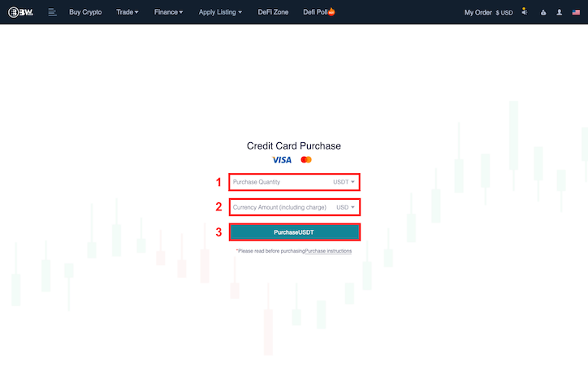Click the BW exchange logo

click(x=20, y=12)
